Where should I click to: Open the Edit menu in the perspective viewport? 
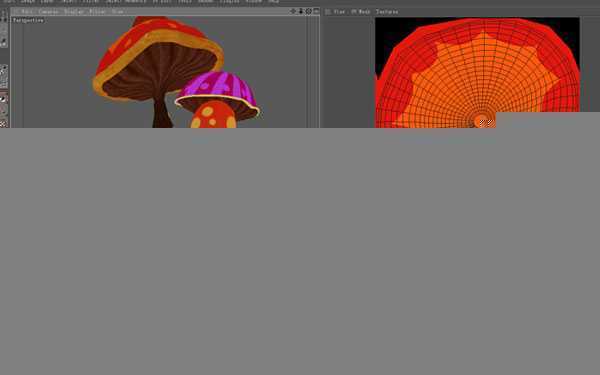coord(27,12)
